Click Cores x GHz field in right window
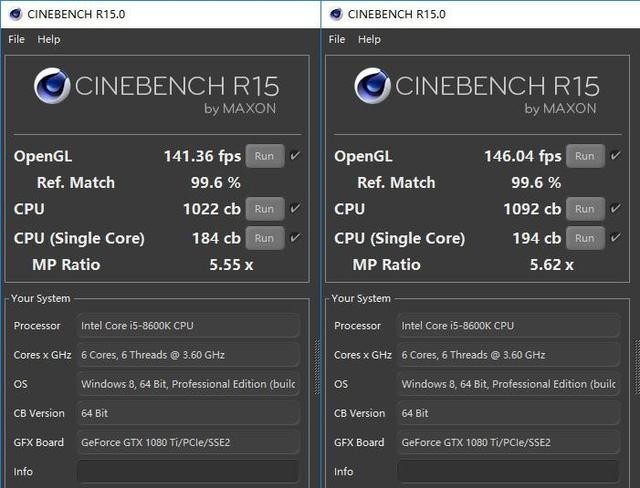The width and height of the screenshot is (640, 488). (x=509, y=355)
